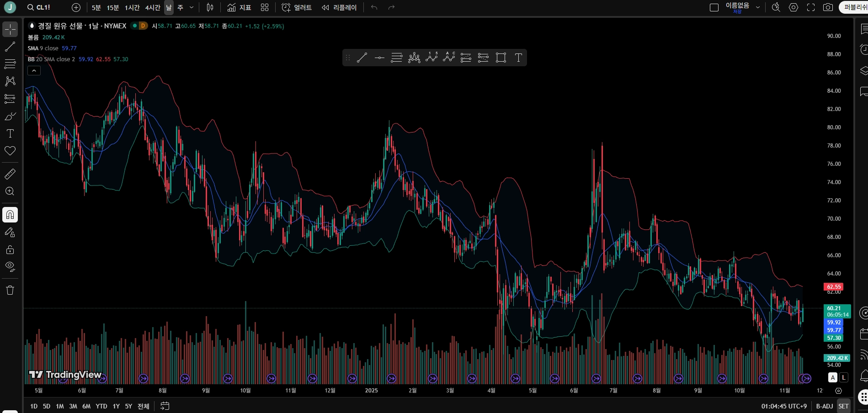Switch to the 5분 interval

96,7
